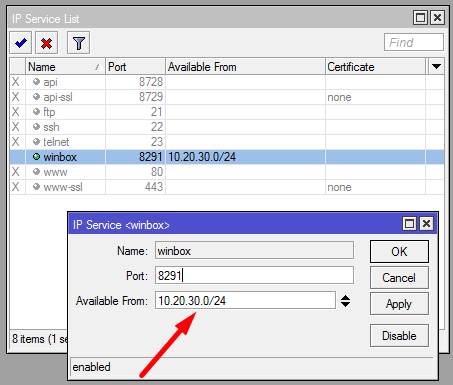The width and height of the screenshot is (453, 385).
Task: Open the funnel filter tool
Action: point(79,43)
